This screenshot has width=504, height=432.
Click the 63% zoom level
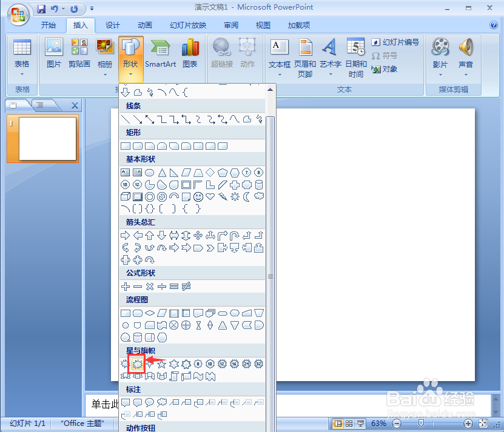(x=378, y=424)
